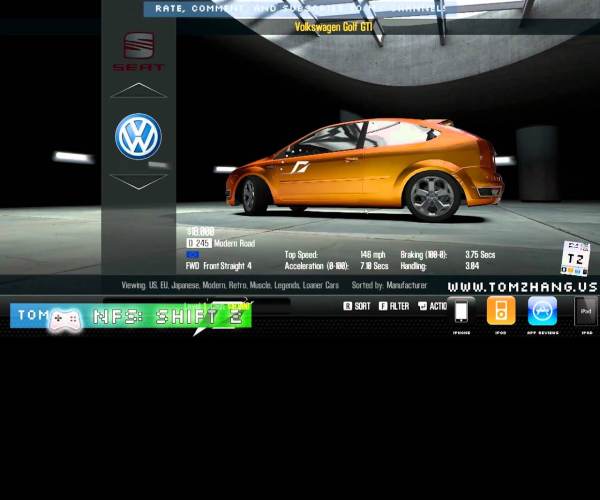Select the Volkswagen manufacturer logo
The width and height of the screenshot is (600, 500).
click(139, 137)
